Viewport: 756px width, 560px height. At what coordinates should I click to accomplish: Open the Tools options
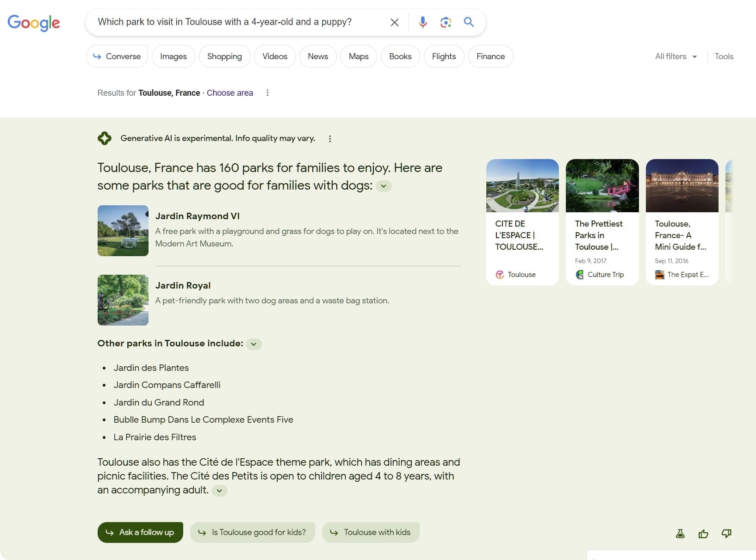tap(724, 56)
